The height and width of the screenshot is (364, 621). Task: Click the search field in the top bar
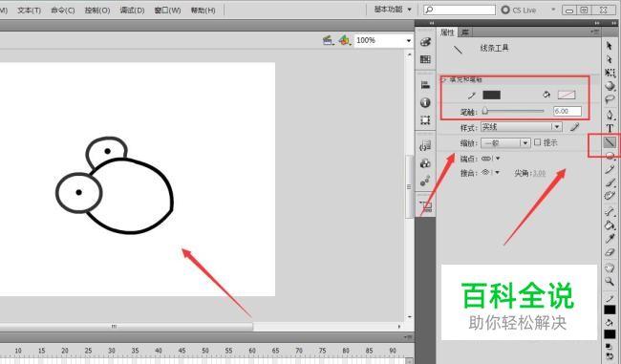pyautogui.click(x=460, y=10)
